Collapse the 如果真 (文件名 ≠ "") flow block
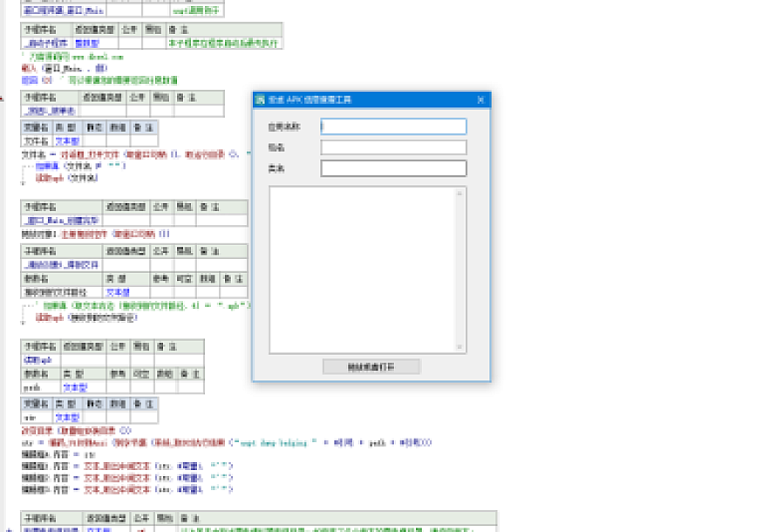This screenshot has height=532, width=776. [x=24, y=165]
